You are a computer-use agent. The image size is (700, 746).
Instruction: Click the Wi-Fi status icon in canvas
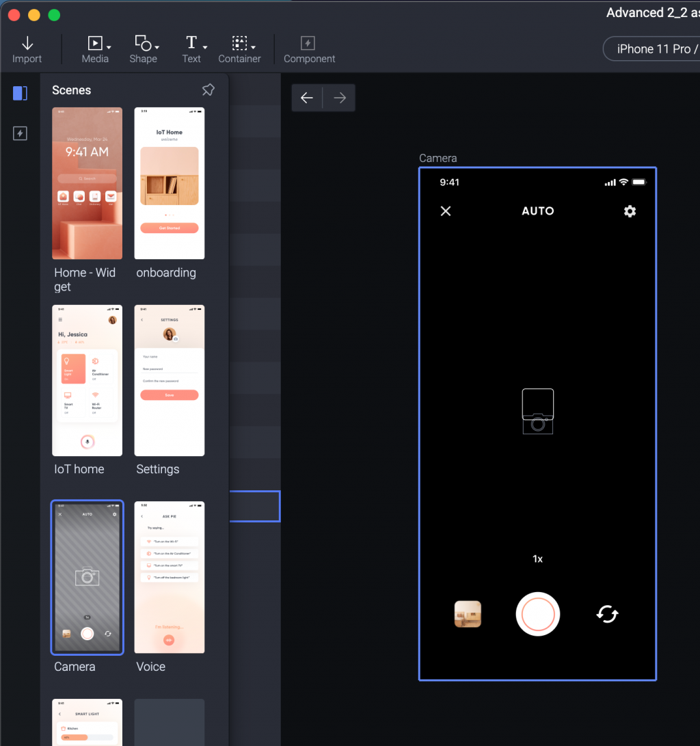(624, 182)
